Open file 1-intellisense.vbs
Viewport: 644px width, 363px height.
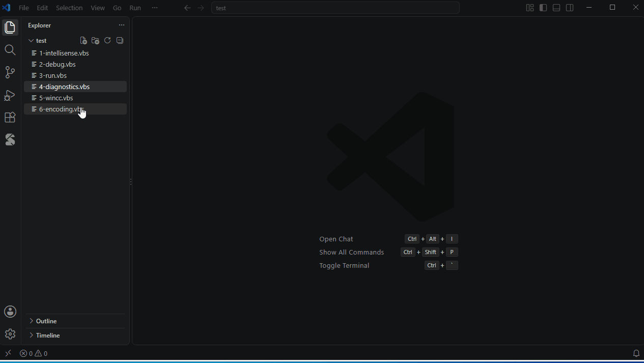click(75, 53)
